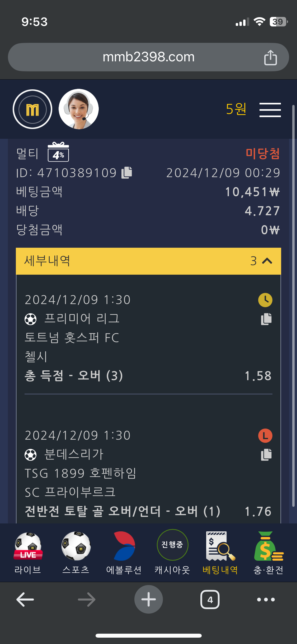Image resolution: width=297 pixels, height=644 pixels.
Task: Go back with the browser back arrow
Action: (25, 599)
